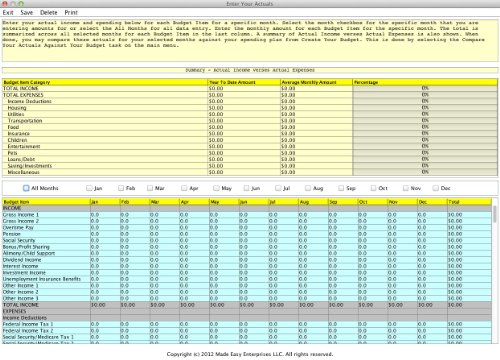
Task: Click Gross Income 1 Jan amount cell
Action: pos(105,215)
